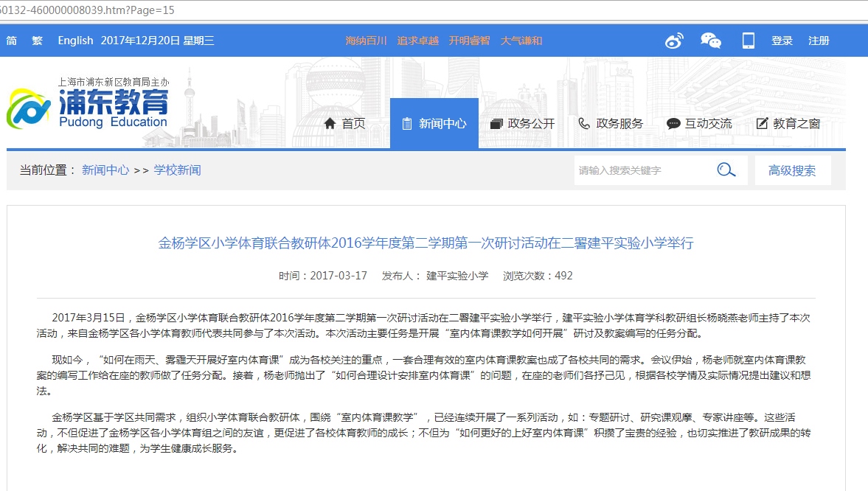This screenshot has width=868, height=491.
Task: Click view count 492
Action: (x=563, y=276)
